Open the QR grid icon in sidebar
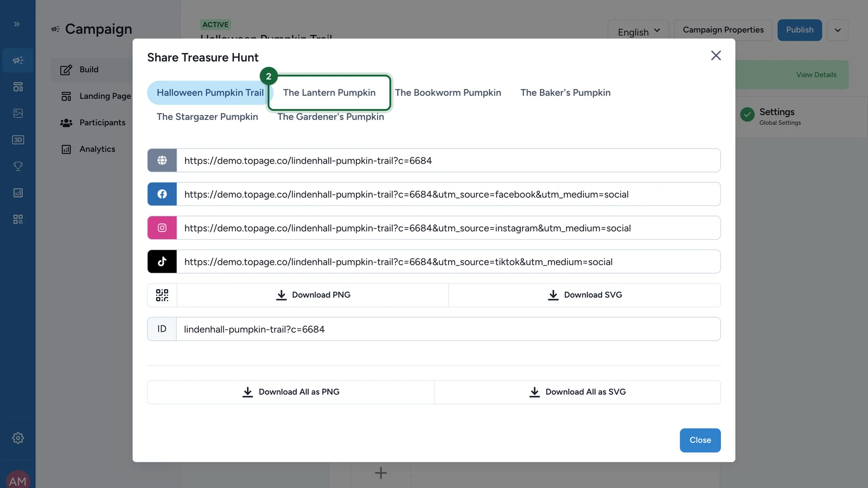 [18, 220]
